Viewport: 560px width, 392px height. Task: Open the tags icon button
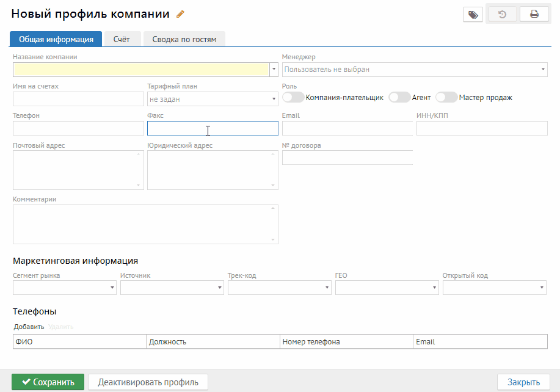click(473, 15)
